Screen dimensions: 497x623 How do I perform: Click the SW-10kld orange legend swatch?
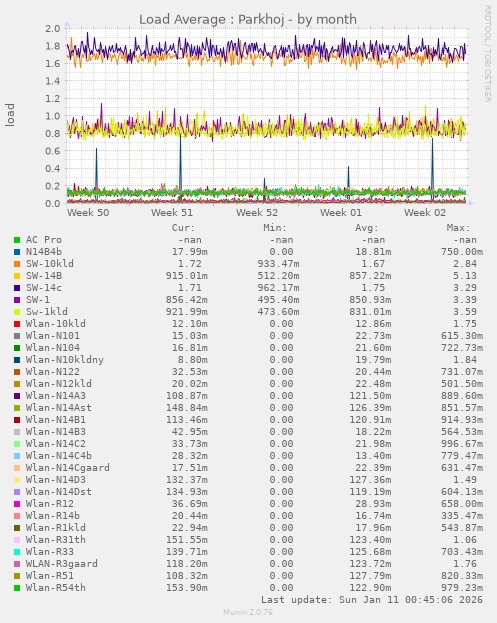pyautogui.click(x=17, y=264)
